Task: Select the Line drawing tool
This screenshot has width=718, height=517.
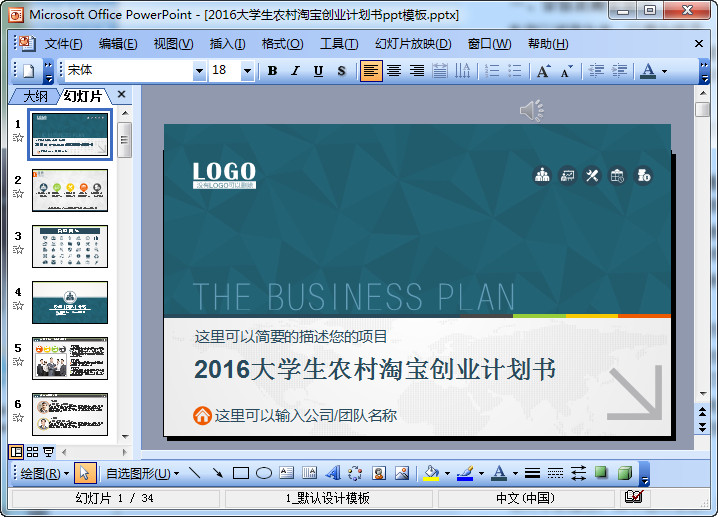Action: coord(195,473)
